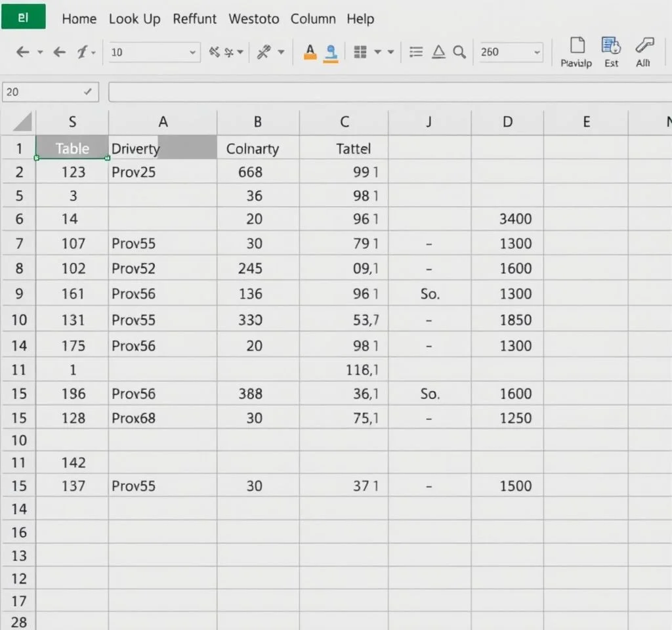
Task: Toggle the back navigation arrow
Action: point(22,52)
